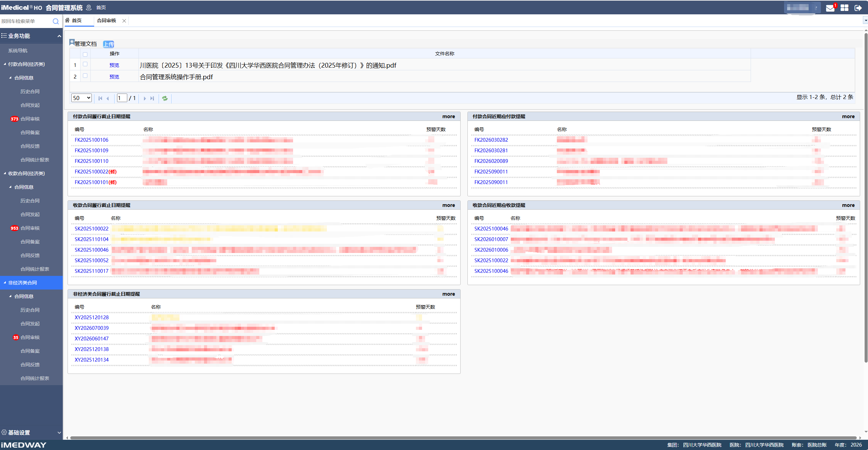Click the search magnifier icon in menu box
Screen dimensions: 868x450
tap(56, 21)
